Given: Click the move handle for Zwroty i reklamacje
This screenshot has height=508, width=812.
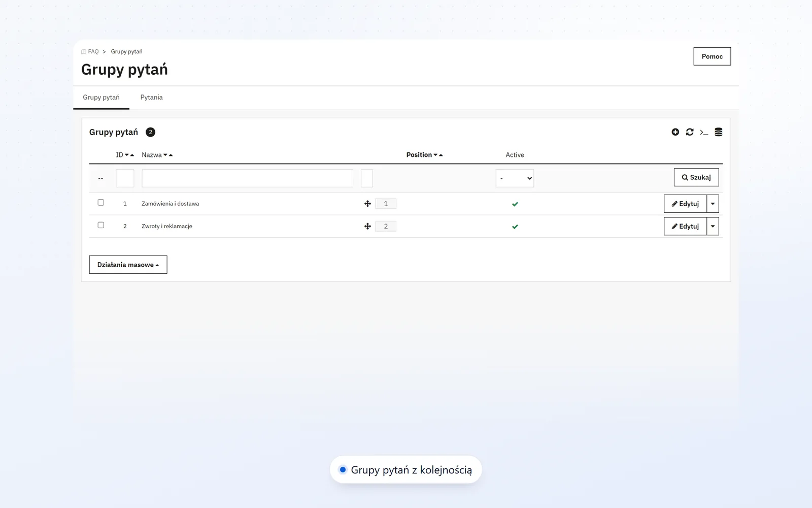Looking at the screenshot, I should tap(367, 226).
